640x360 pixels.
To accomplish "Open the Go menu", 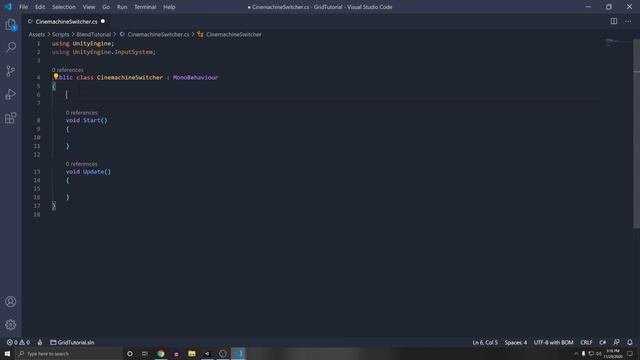I will 106,7.
